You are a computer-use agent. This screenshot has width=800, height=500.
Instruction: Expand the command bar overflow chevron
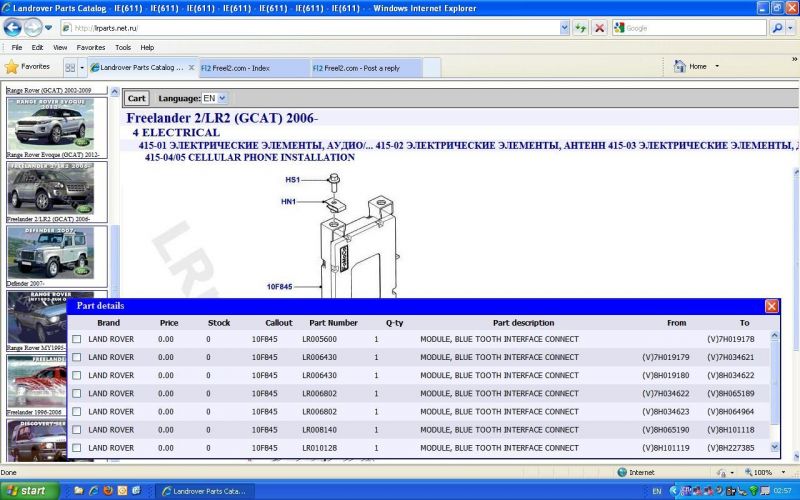(x=794, y=60)
